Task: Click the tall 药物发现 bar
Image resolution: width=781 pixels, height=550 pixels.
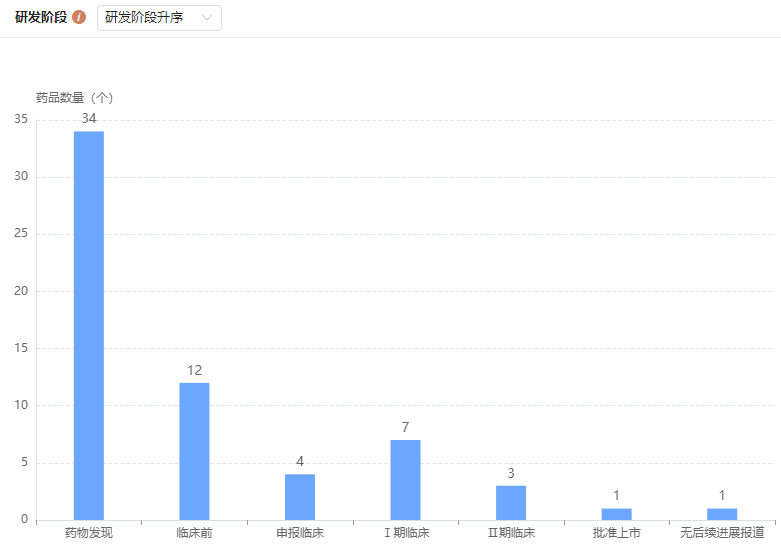Action: [x=89, y=325]
